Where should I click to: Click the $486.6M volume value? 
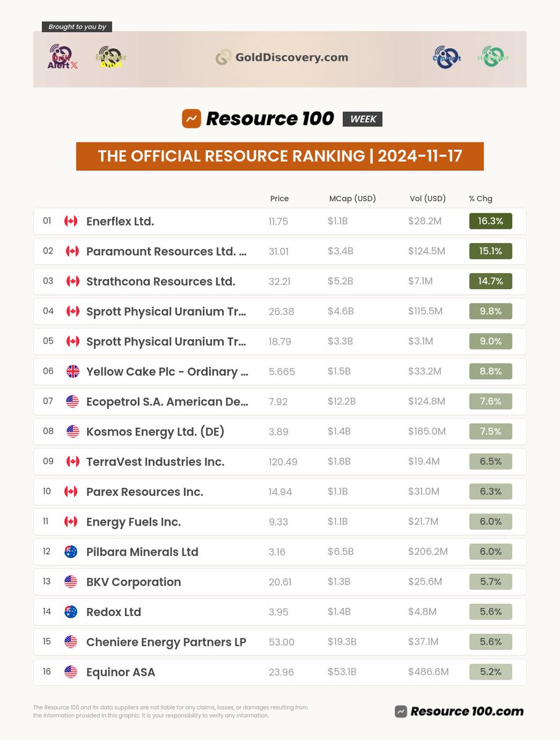click(x=429, y=672)
